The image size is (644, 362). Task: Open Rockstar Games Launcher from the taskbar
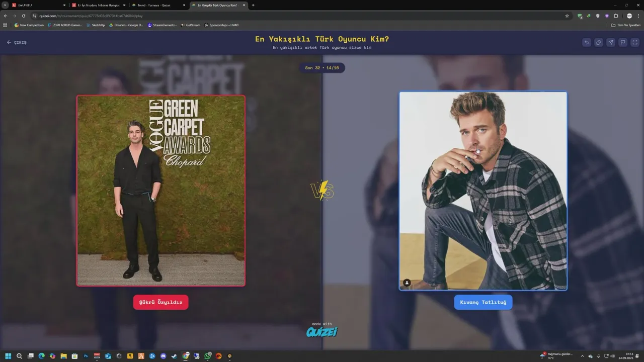pyautogui.click(x=130, y=356)
